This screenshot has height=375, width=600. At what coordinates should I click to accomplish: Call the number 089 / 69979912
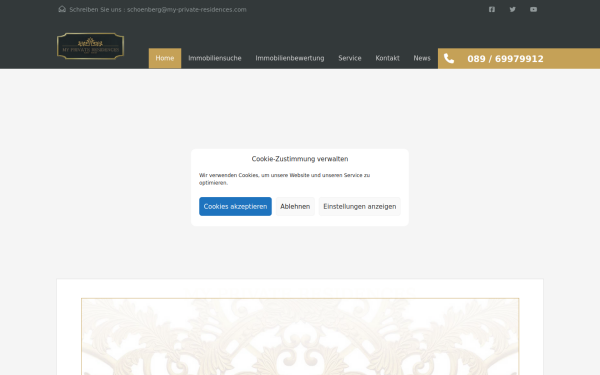(x=505, y=59)
